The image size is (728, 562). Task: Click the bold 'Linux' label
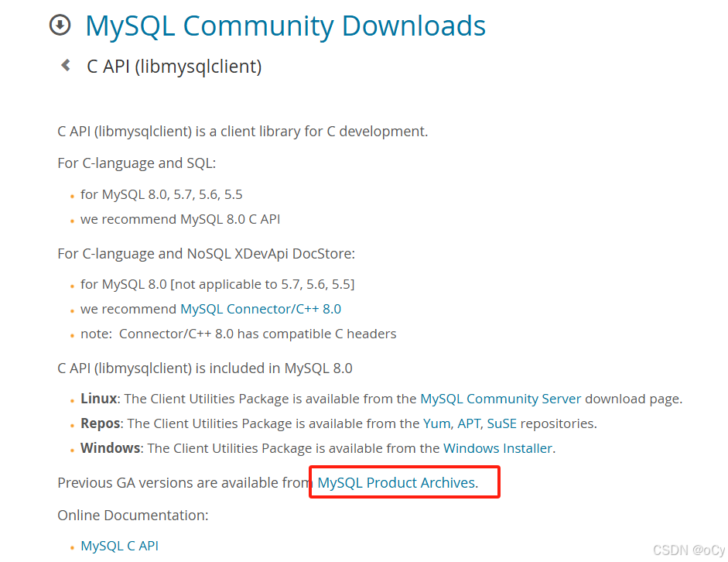[x=98, y=399]
